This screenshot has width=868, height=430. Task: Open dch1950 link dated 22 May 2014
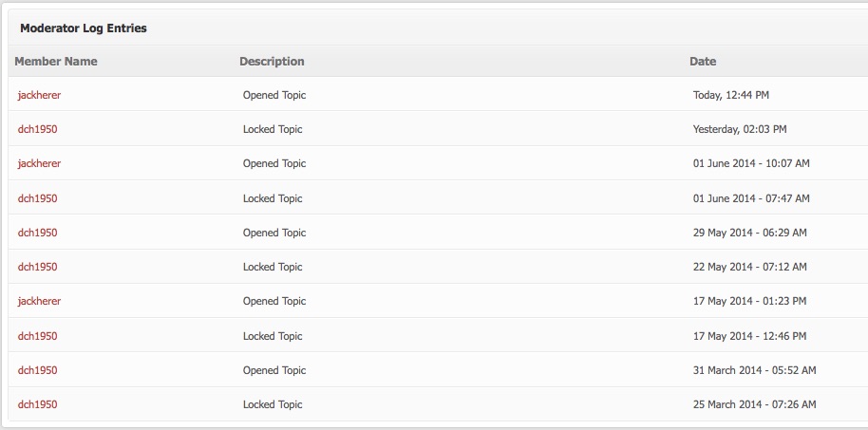coord(37,268)
